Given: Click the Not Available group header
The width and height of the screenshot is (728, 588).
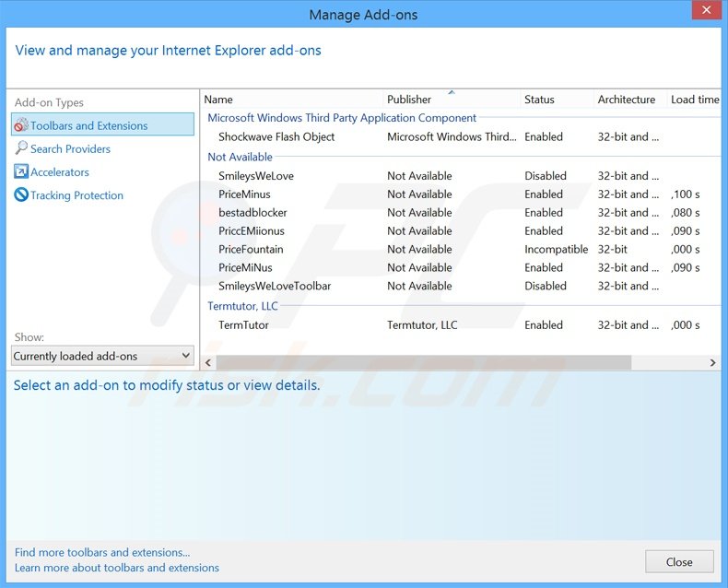Looking at the screenshot, I should pyautogui.click(x=240, y=157).
